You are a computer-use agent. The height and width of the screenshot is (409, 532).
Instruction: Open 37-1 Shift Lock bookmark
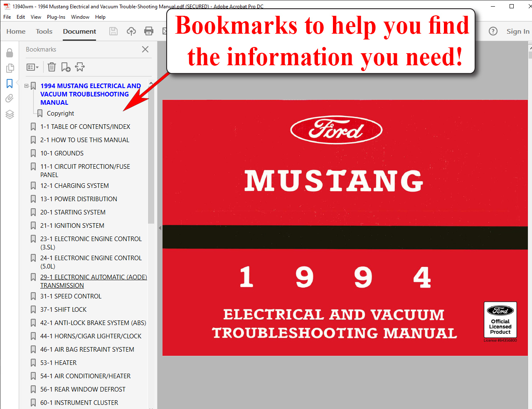pos(63,309)
